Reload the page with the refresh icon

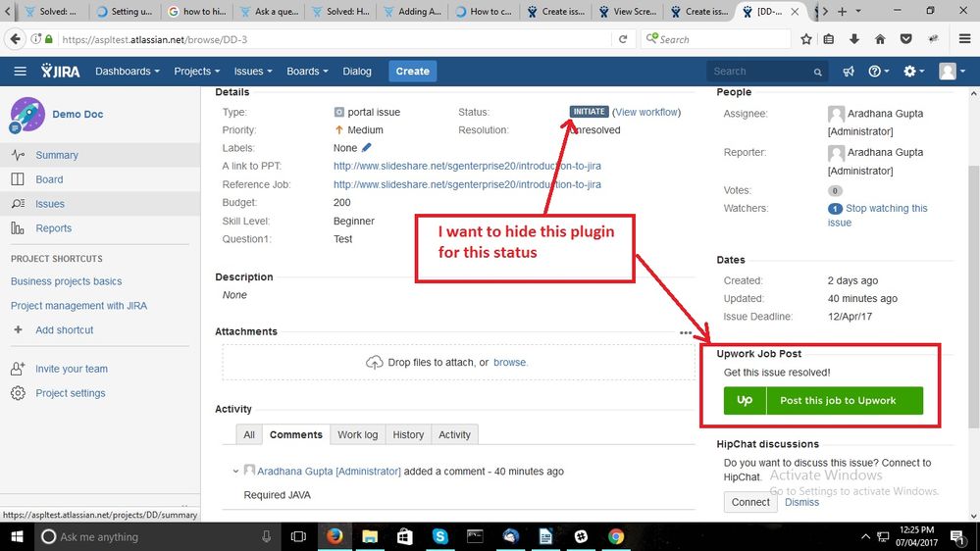coord(623,39)
